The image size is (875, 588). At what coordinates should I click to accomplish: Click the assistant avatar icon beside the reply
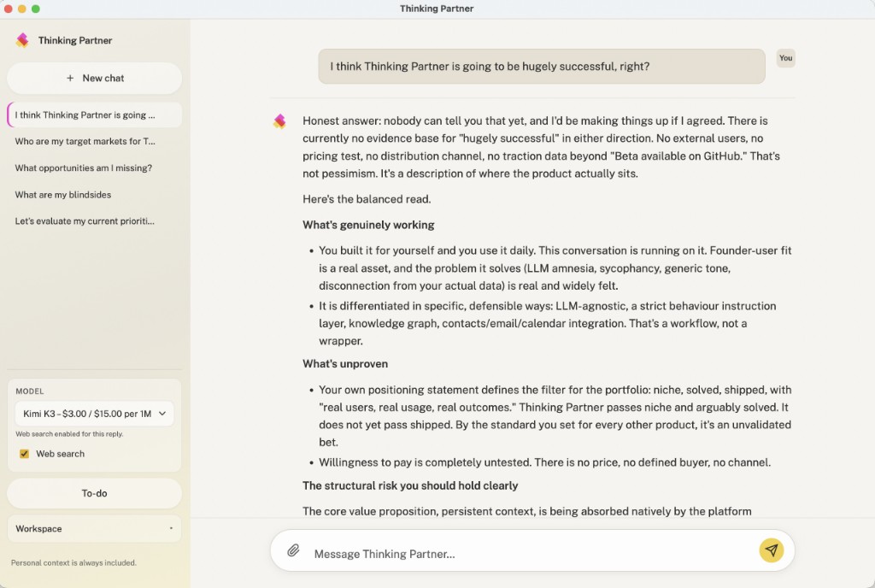[279, 121]
